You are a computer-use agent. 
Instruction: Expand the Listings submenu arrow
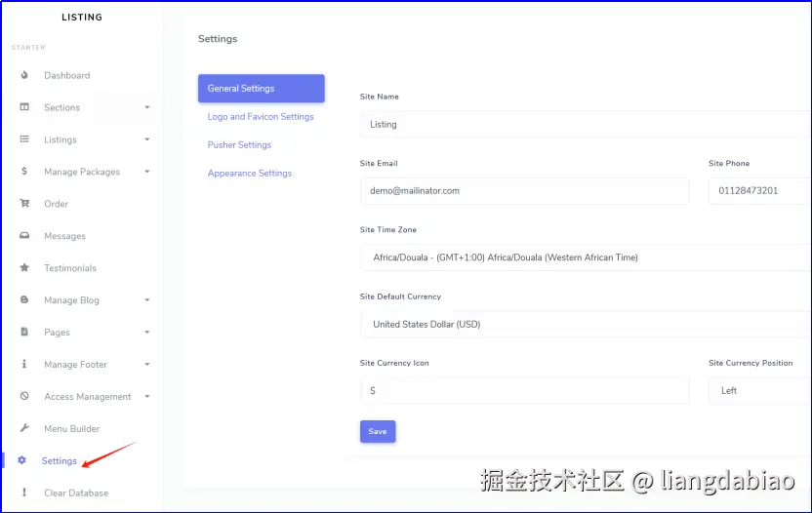click(147, 139)
